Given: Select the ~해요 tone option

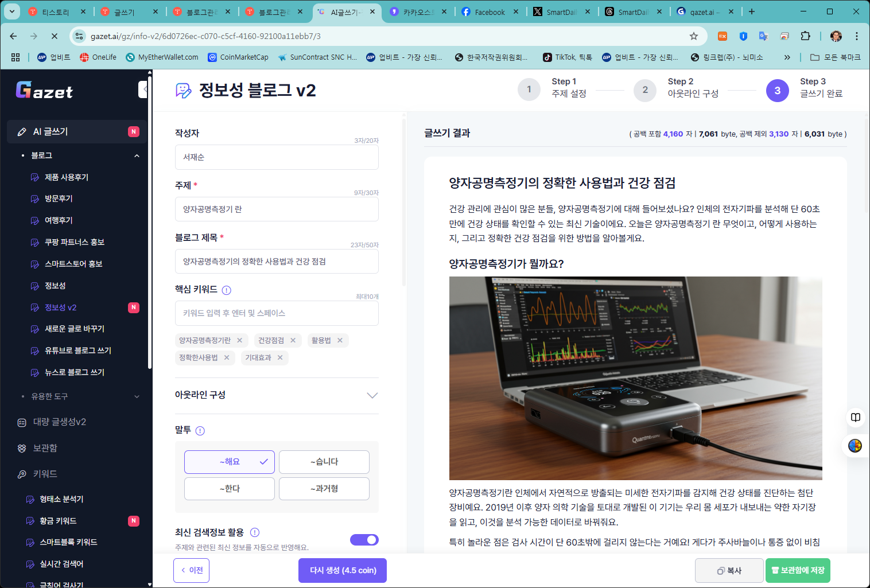Looking at the screenshot, I should point(230,462).
